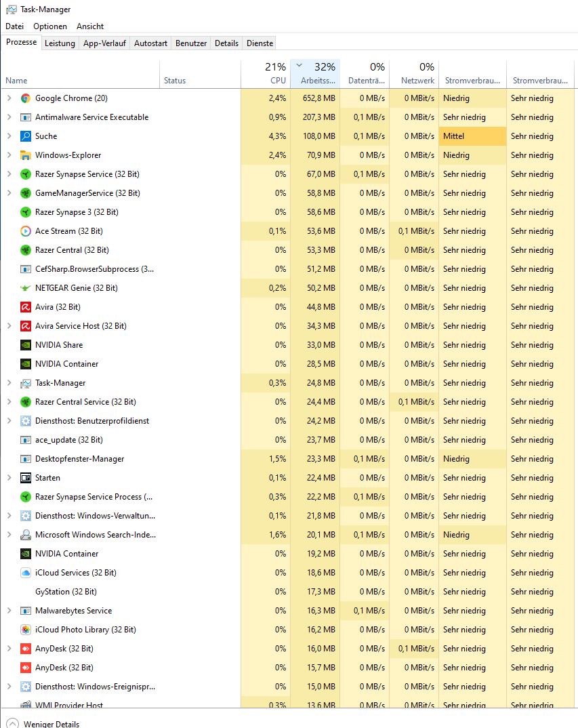Click the NVIDIA Share icon
578x728 pixels.
pyautogui.click(x=26, y=345)
